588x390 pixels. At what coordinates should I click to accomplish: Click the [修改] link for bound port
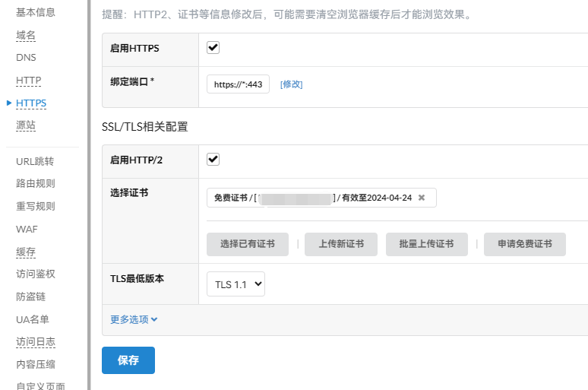point(291,84)
